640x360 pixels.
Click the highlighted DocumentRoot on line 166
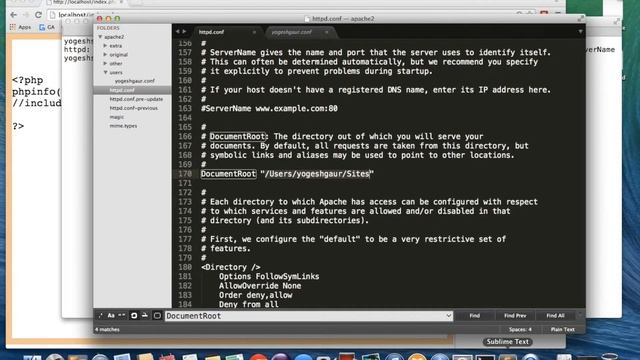coord(237,136)
